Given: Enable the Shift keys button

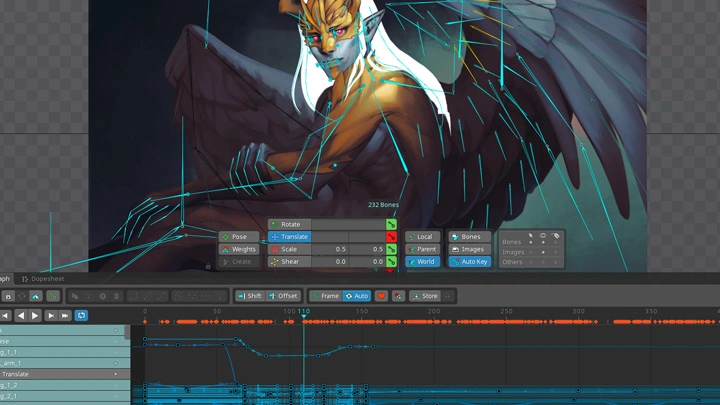Looking at the screenshot, I should 250,296.
